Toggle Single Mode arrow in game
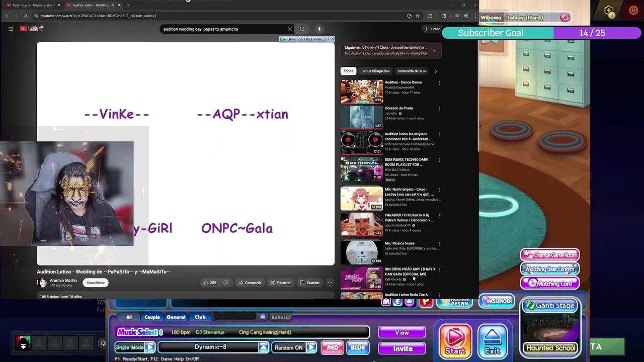The height and width of the screenshot is (362, 644). pos(150,347)
